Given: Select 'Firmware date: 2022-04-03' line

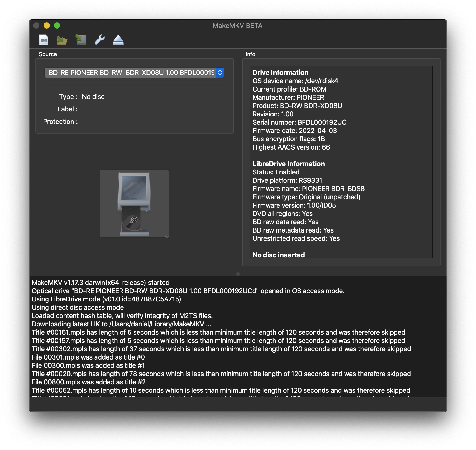Looking at the screenshot, I should point(295,131).
